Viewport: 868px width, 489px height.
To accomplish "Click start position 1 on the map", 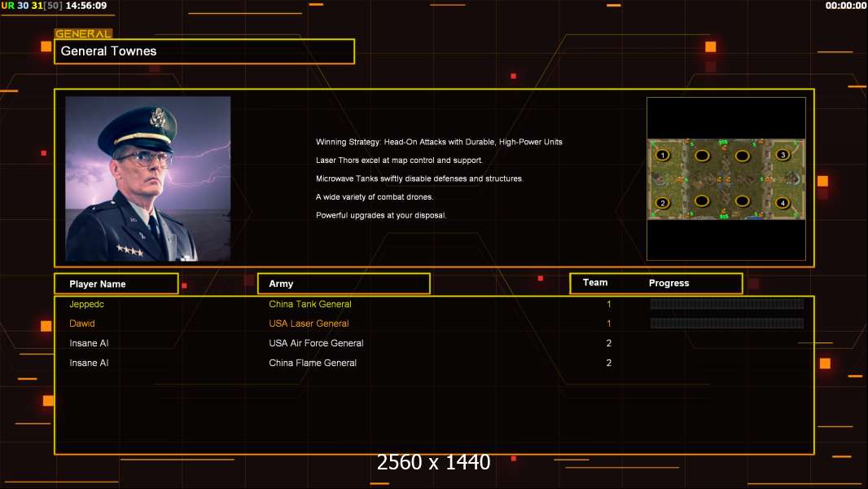I will click(663, 155).
